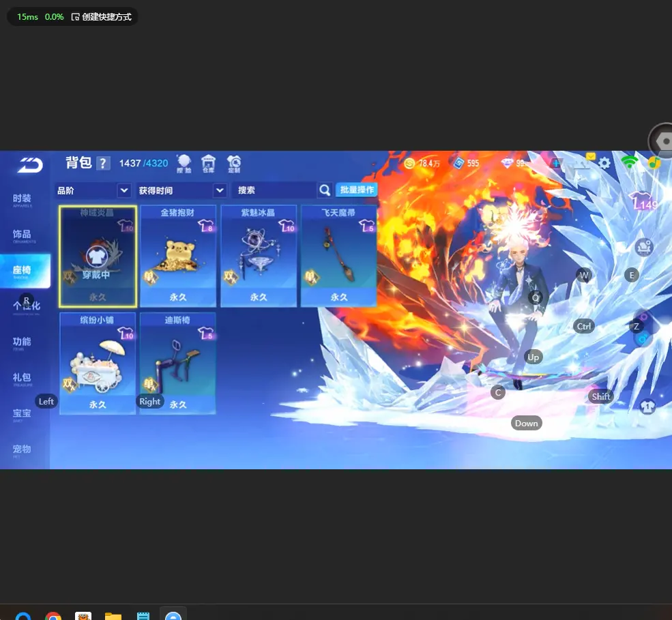
Task: Click the active blue emulator taskbar icon
Action: [173, 616]
